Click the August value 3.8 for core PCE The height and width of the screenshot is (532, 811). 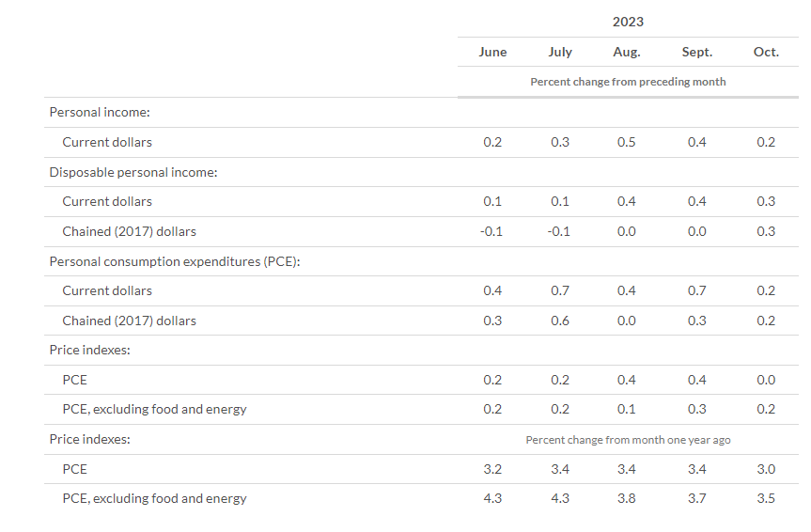pos(627,498)
